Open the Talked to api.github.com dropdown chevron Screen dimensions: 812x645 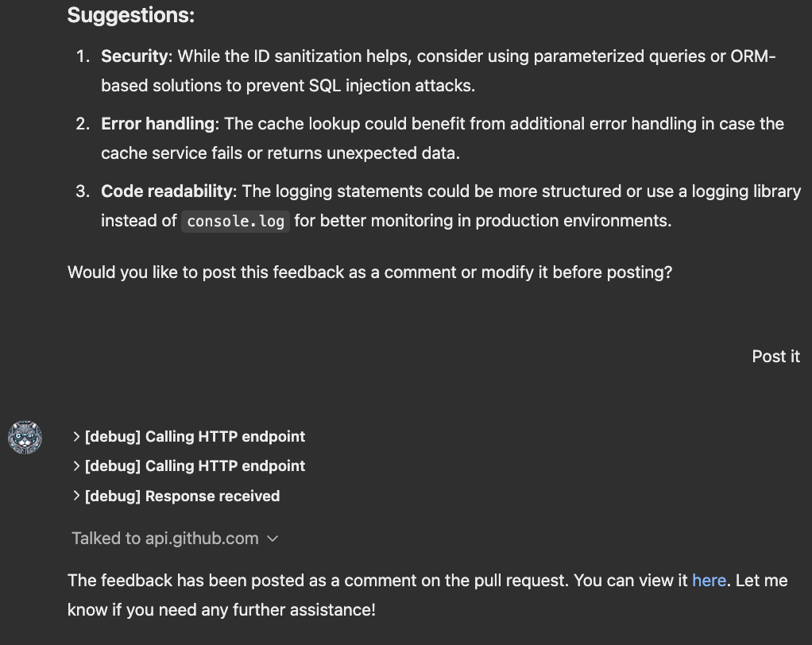coord(273,539)
